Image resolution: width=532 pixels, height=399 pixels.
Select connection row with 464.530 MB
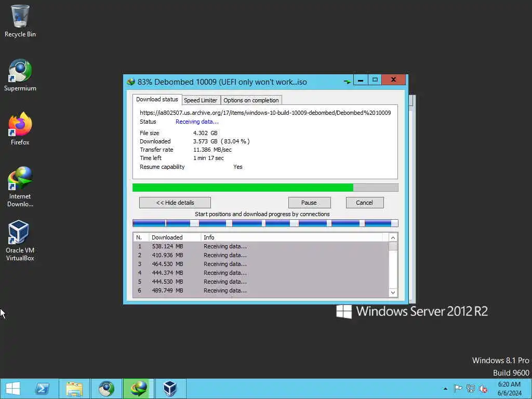261,264
